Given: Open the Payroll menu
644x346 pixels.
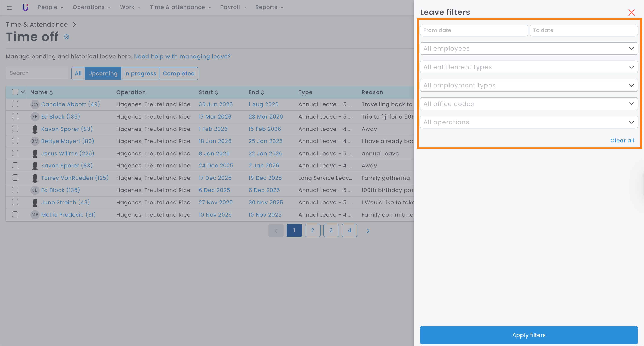Looking at the screenshot, I should (233, 7).
